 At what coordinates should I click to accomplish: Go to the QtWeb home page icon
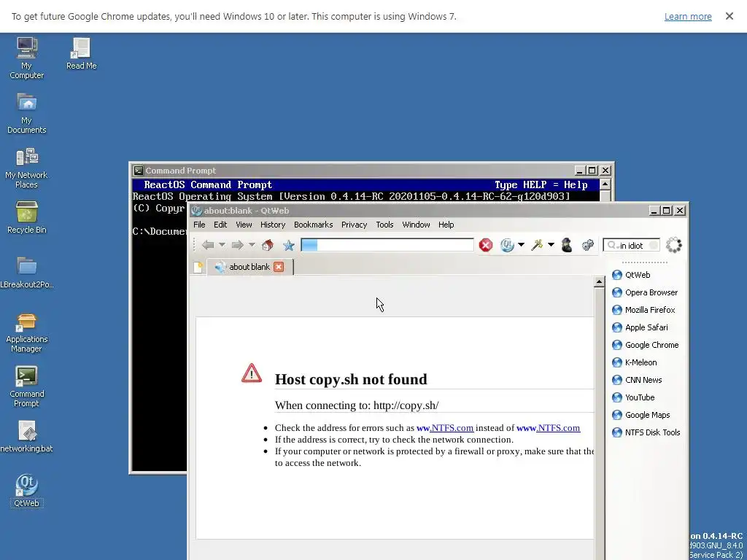[267, 245]
